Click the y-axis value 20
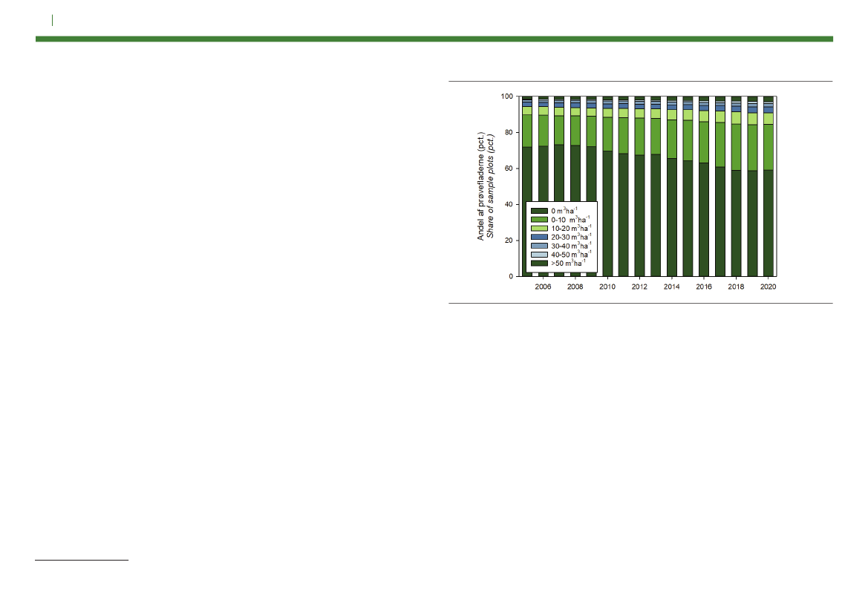868x614 pixels. pos(509,241)
